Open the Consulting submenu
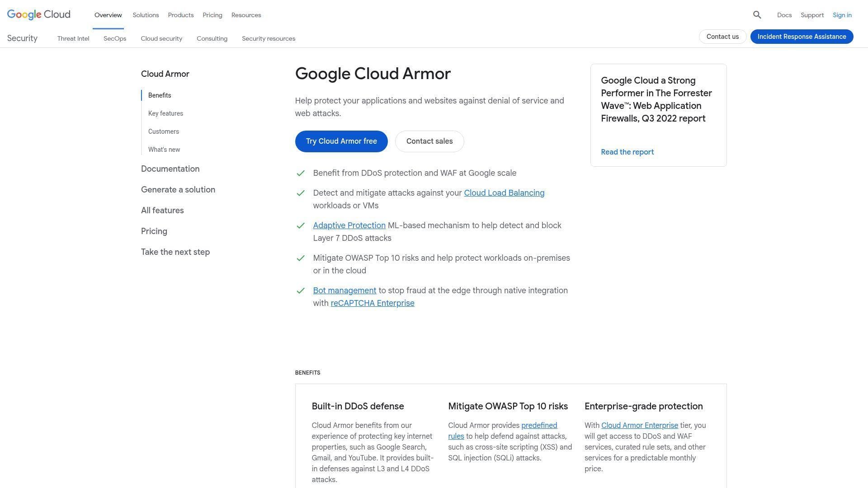The height and width of the screenshot is (488, 868). tap(212, 38)
